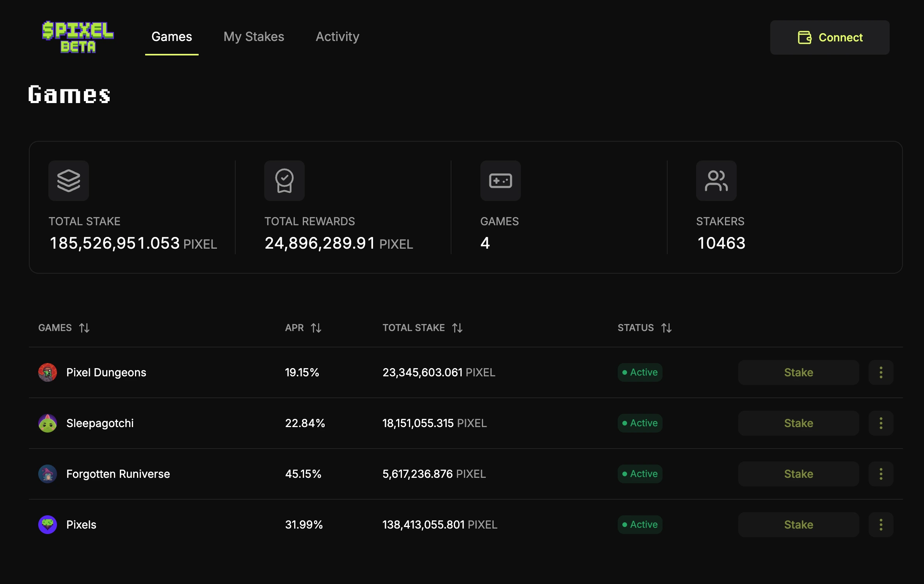The width and height of the screenshot is (924, 584).
Task: Click the $PIXEL BETA logo
Action: [78, 37]
